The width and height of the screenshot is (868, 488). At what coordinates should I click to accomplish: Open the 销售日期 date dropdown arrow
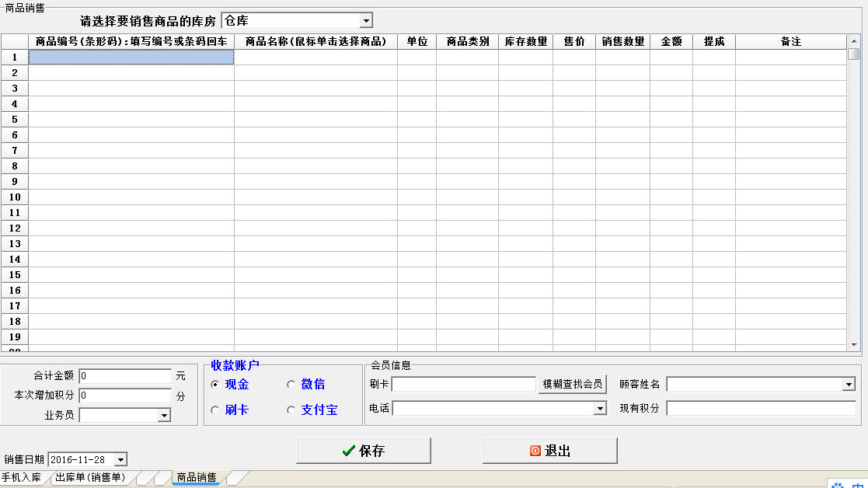pyautogui.click(x=120, y=459)
